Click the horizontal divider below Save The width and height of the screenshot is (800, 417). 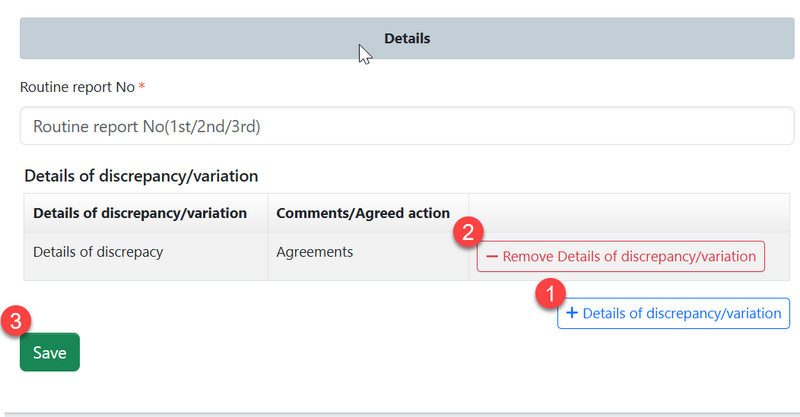[x=400, y=412]
